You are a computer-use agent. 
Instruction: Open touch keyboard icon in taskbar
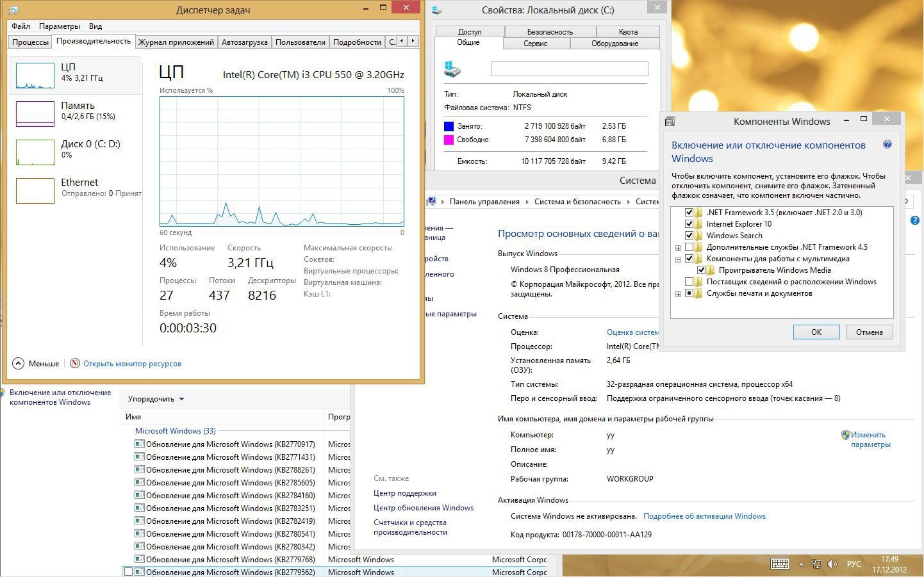point(780,564)
